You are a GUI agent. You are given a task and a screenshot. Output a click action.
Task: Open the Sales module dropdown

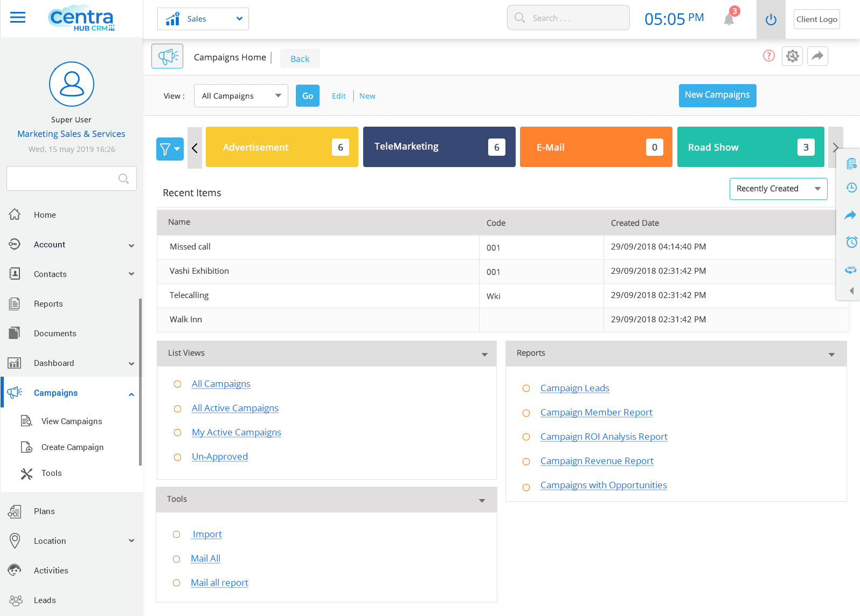pos(203,19)
